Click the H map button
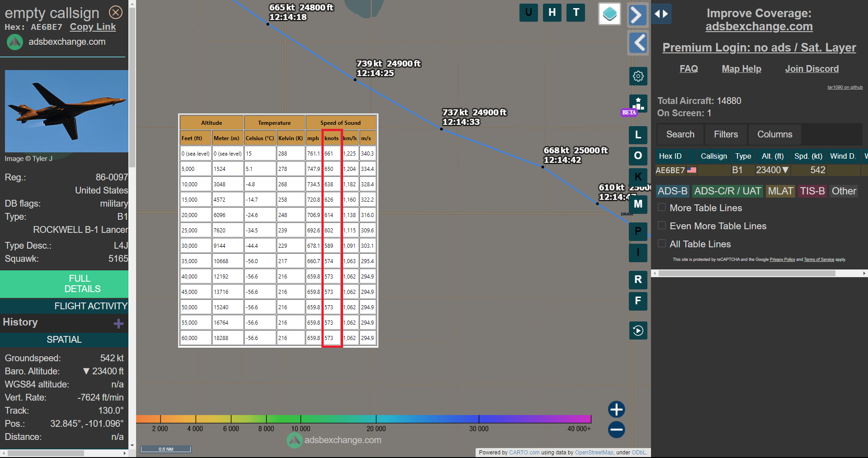This screenshot has width=868, height=458. point(552,12)
